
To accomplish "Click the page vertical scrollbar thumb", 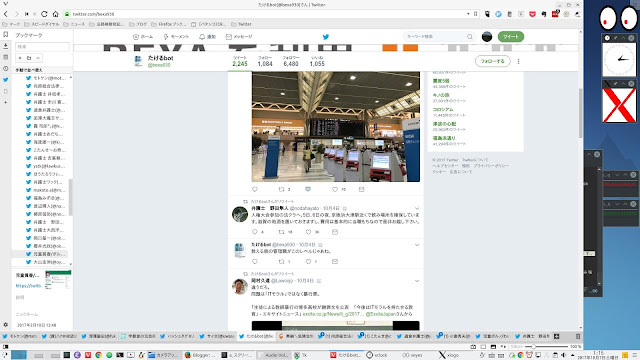I will click(x=580, y=113).
